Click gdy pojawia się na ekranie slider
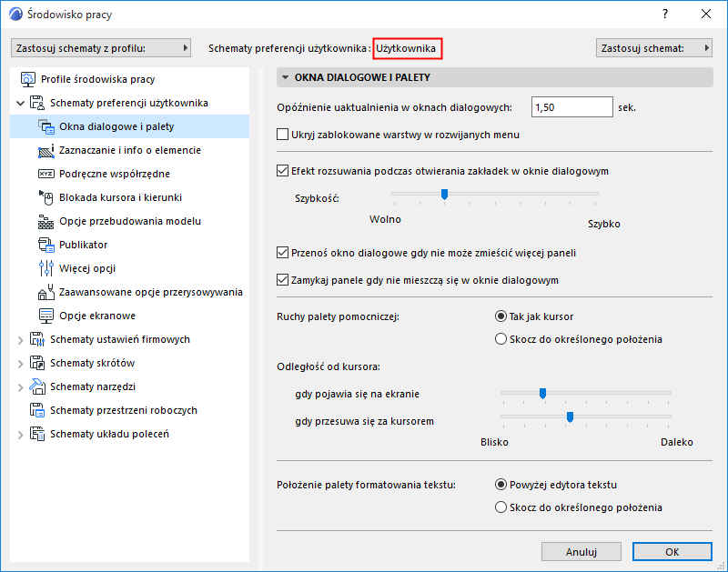The width and height of the screenshot is (728, 572). [542, 394]
